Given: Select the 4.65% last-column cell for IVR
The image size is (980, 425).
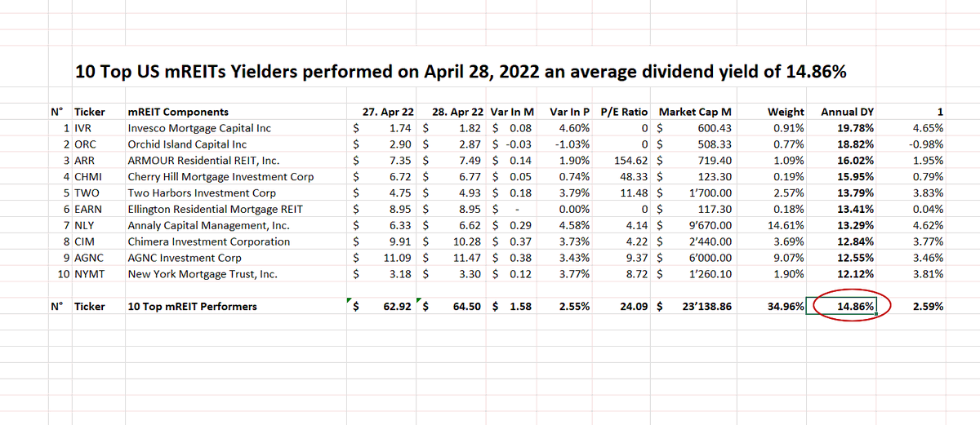Looking at the screenshot, I should 929,128.
